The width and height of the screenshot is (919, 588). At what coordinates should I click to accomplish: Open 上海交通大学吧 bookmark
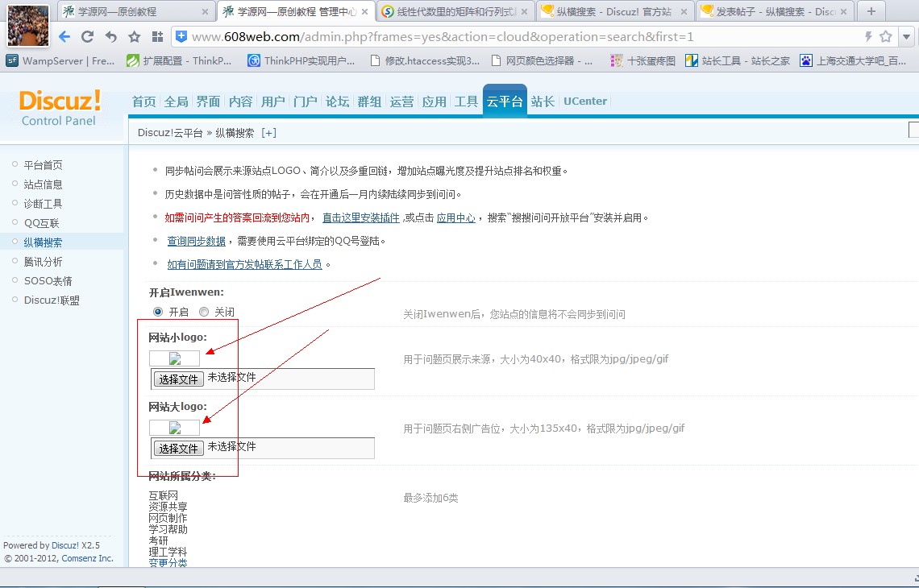click(x=853, y=60)
